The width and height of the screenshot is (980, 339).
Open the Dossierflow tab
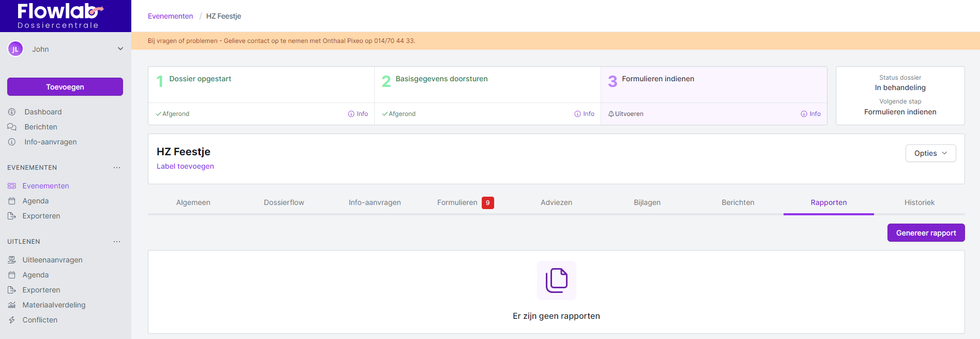(284, 202)
